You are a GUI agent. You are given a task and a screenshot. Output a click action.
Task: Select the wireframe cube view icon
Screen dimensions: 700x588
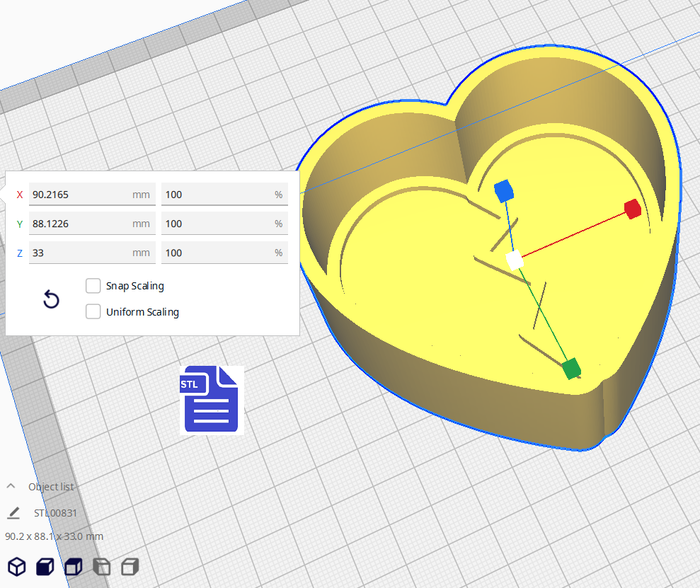[x=16, y=567]
